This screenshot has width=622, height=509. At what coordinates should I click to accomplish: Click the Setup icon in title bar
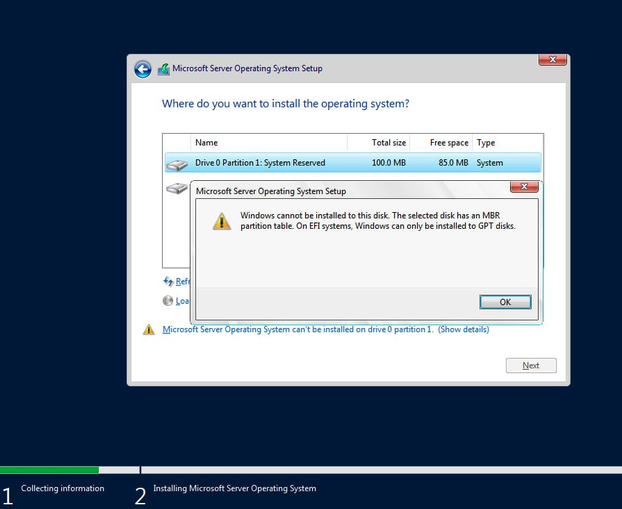[163, 69]
